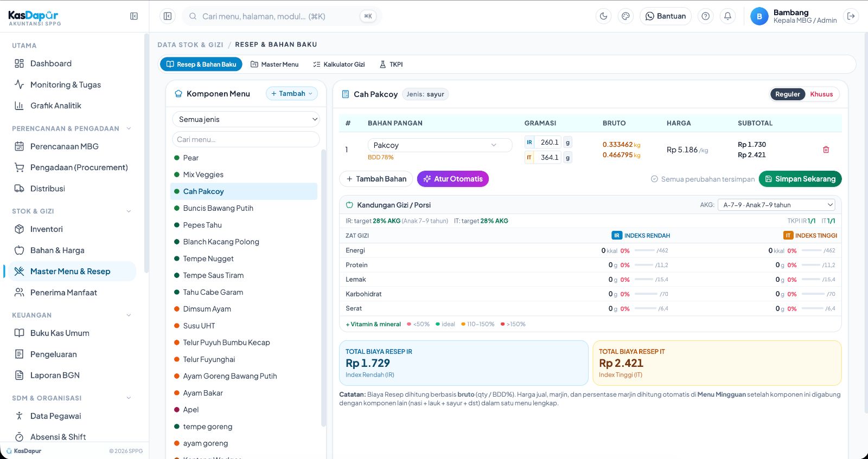This screenshot has height=459, width=868.
Task: Click the Data Stok & Gizi breadcrumb
Action: [190, 44]
